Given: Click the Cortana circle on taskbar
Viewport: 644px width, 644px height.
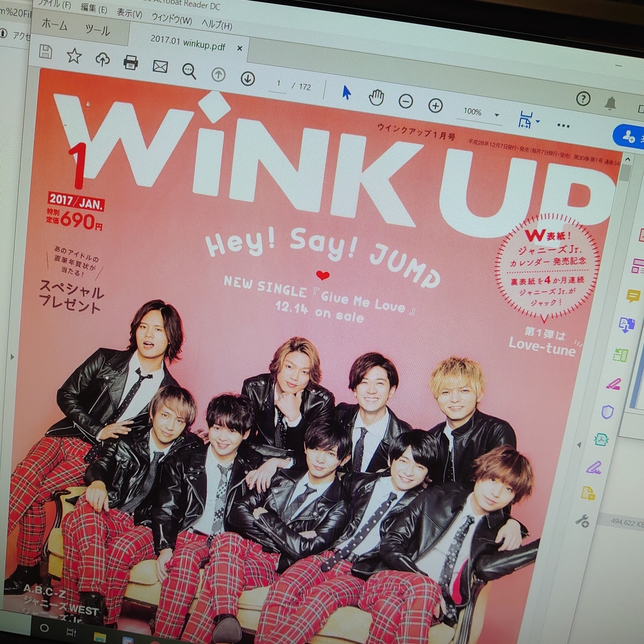Looking at the screenshot, I should coord(44,627).
